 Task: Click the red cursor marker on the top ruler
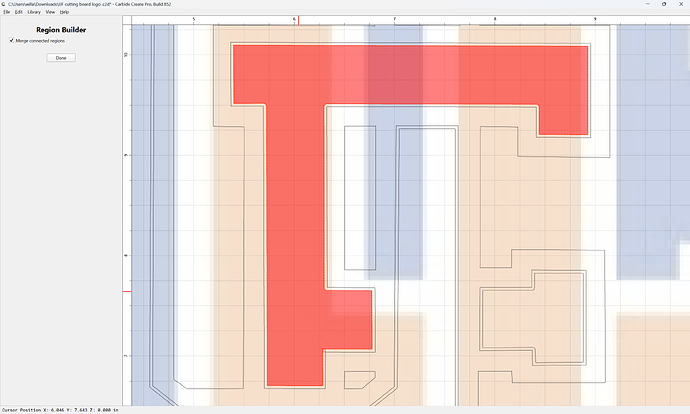298,20
